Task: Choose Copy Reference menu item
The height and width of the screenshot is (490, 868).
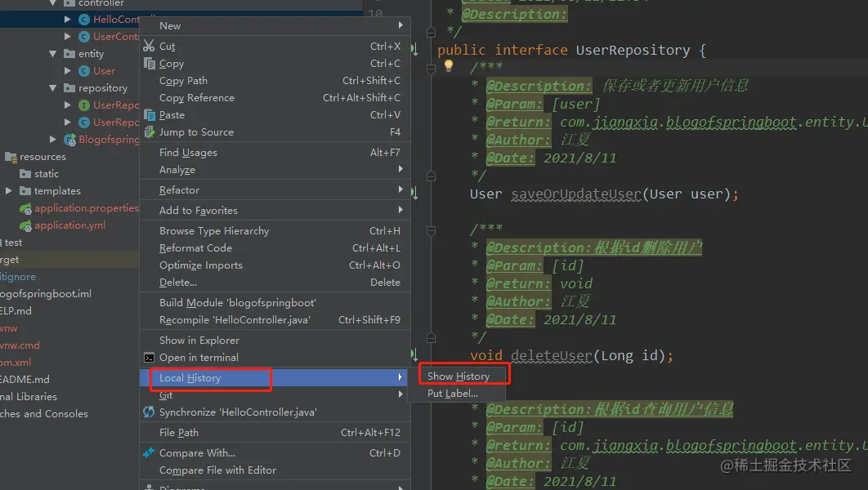Action: tap(275, 97)
